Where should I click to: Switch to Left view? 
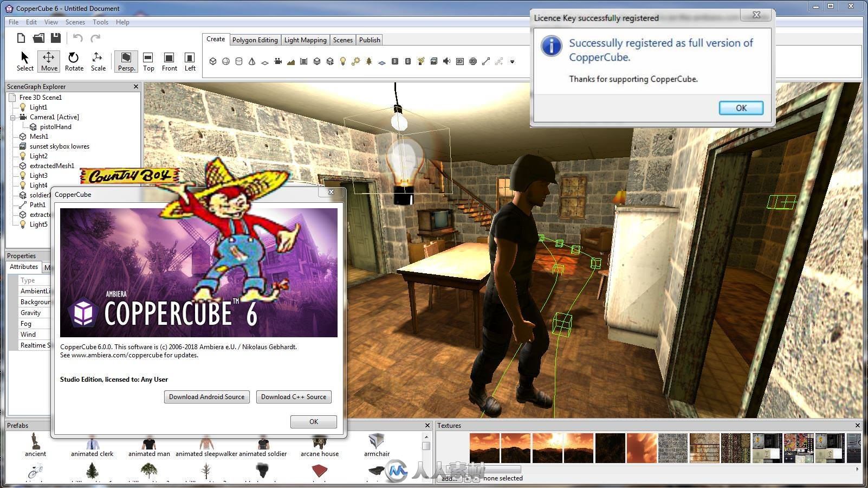pos(190,61)
